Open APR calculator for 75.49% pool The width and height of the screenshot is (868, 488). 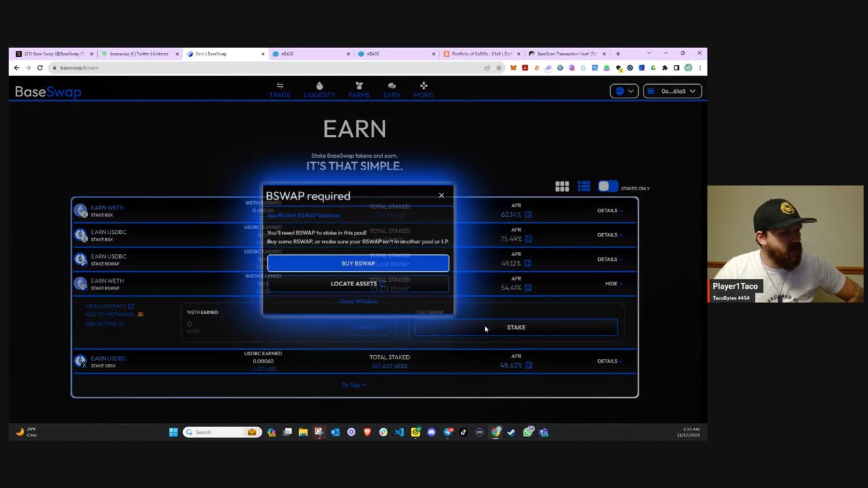[x=528, y=239]
